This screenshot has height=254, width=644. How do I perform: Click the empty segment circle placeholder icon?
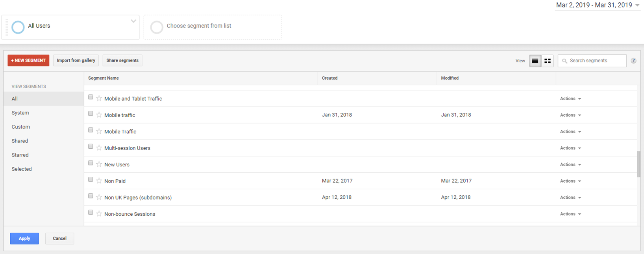[157, 27]
